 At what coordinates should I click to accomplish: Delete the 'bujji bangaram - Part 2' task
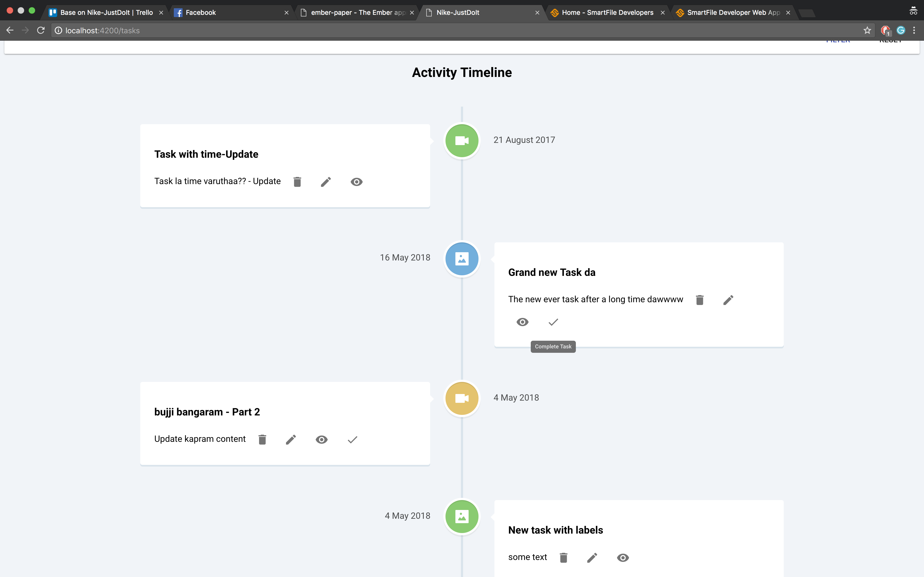pyautogui.click(x=262, y=440)
